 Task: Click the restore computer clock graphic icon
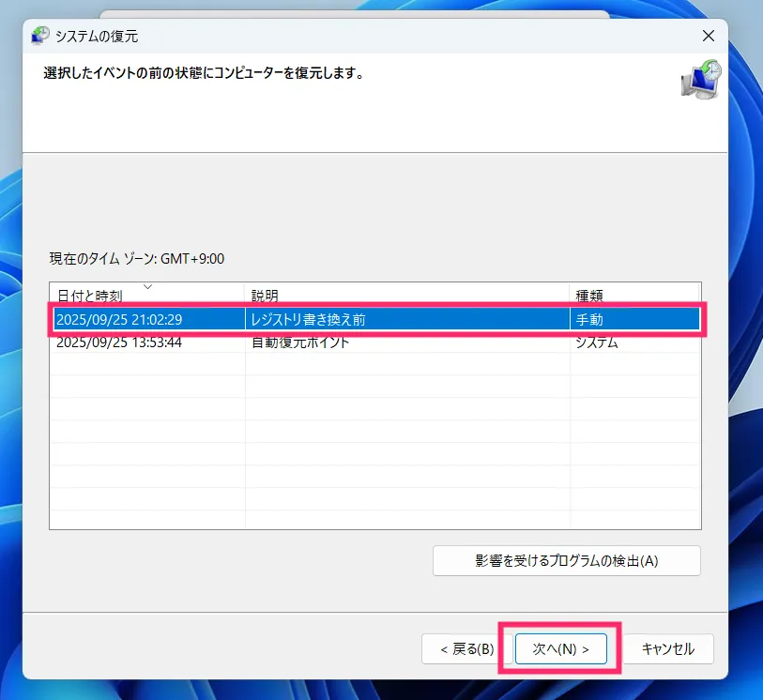click(x=701, y=80)
